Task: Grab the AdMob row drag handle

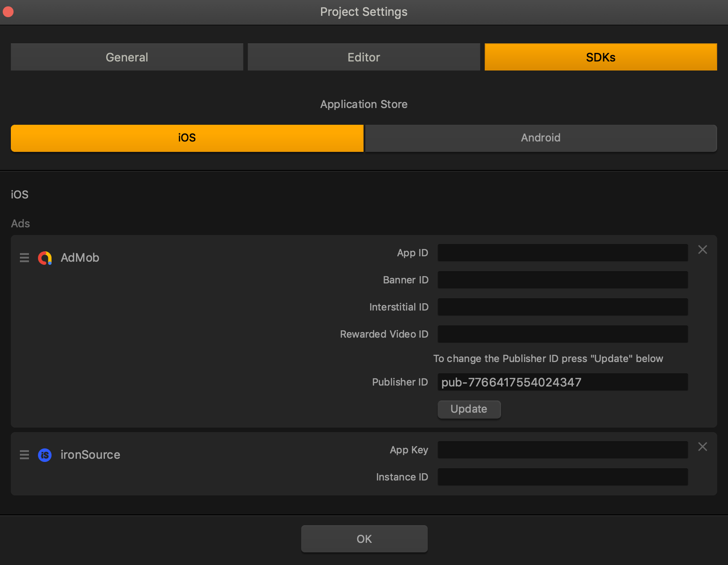Action: pos(24,258)
